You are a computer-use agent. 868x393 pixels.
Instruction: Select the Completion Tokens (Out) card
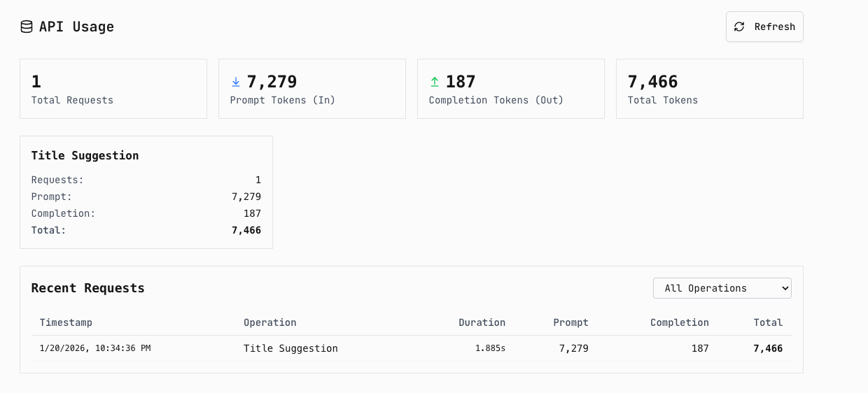coord(511,89)
